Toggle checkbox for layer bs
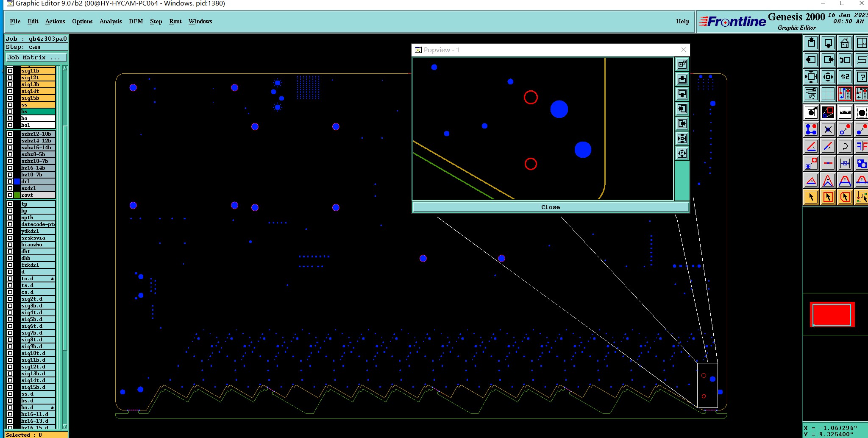868x438 pixels. coord(10,112)
